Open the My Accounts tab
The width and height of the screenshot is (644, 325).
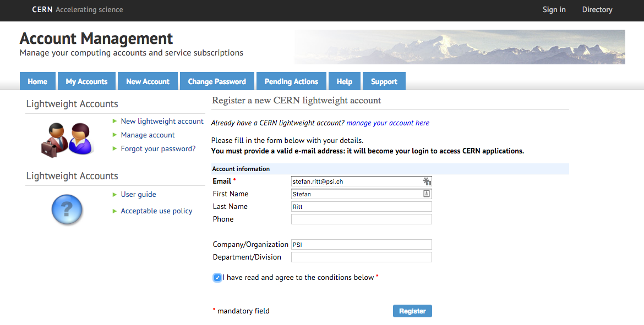tap(86, 81)
